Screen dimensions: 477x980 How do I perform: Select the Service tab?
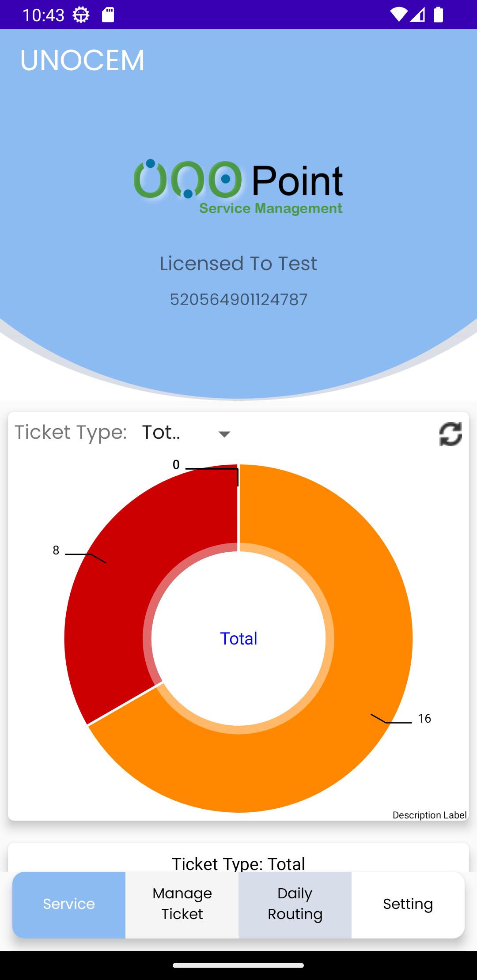[69, 905]
